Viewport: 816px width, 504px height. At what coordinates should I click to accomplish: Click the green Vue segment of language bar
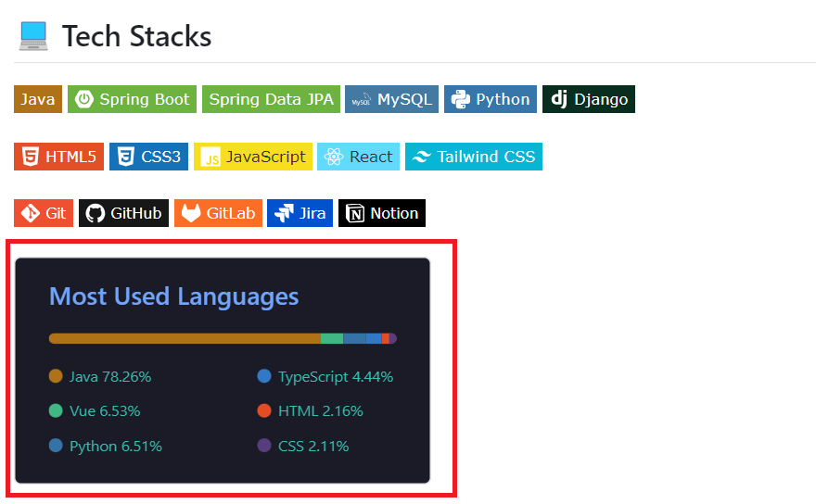point(332,338)
